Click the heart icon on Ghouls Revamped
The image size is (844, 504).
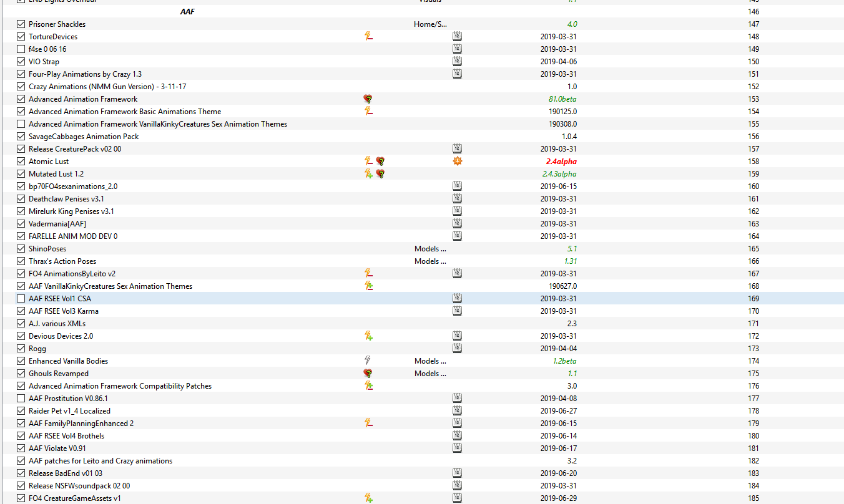(x=368, y=373)
